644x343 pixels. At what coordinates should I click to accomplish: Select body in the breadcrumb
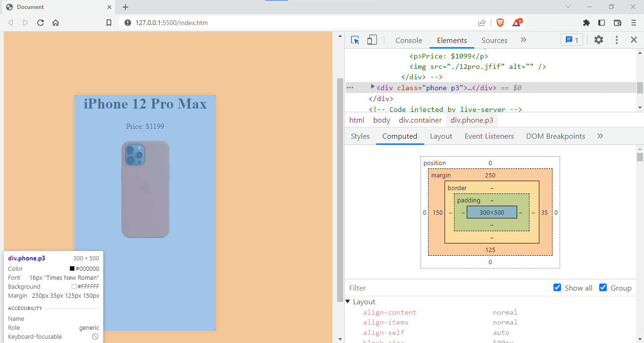[x=381, y=120]
